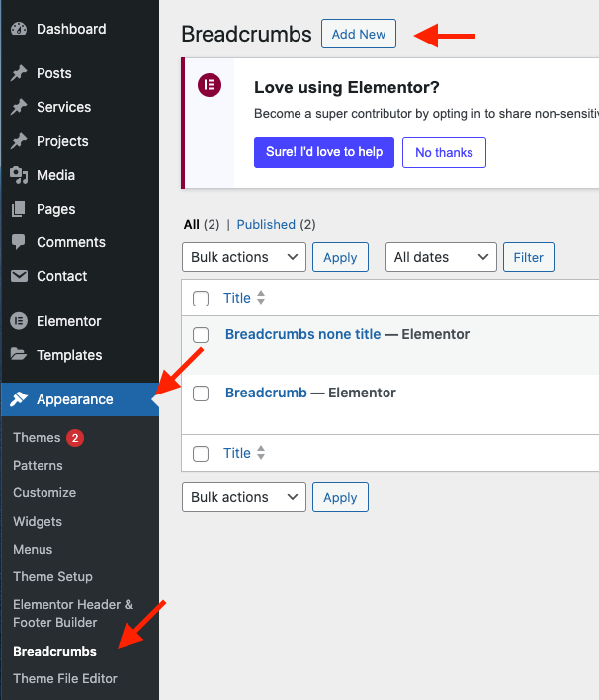The image size is (599, 700).
Task: Check the 'Breadcrumbs none title' row checkbox
Action: (201, 335)
